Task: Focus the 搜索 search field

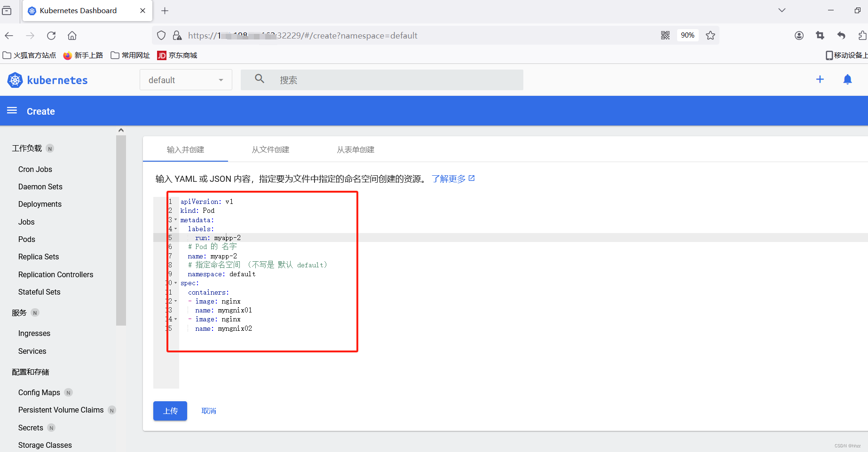Action: 382,80
